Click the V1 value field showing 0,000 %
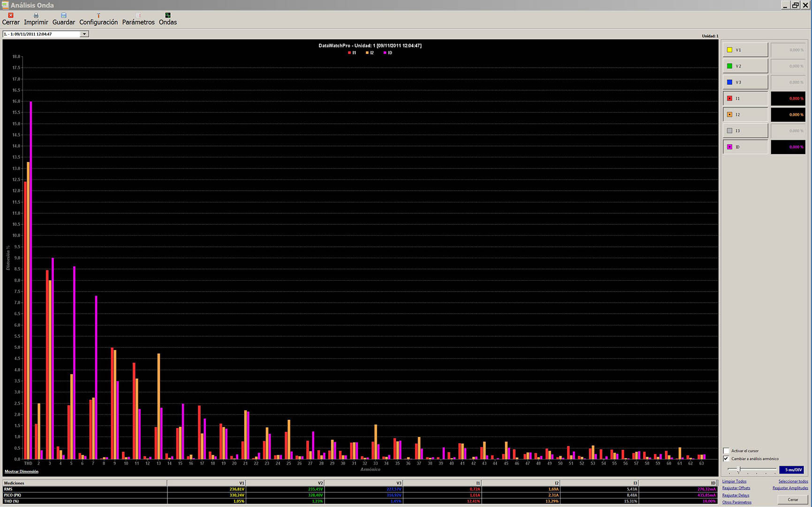This screenshot has height=507, width=812. (788, 50)
